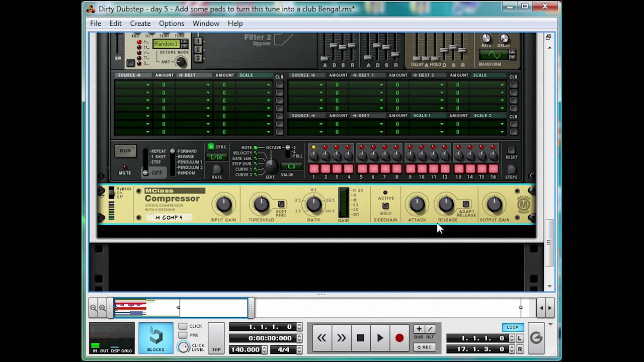
Task: Open the Help menu
Action: (235, 24)
